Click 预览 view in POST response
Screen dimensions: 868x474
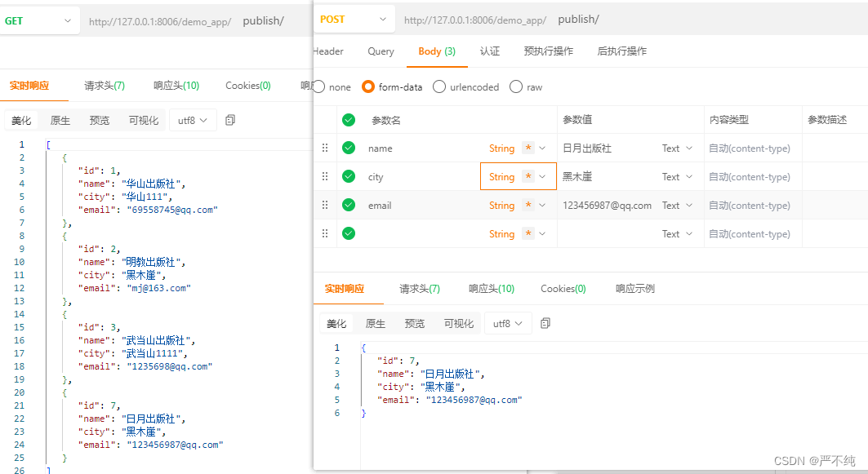pos(415,323)
